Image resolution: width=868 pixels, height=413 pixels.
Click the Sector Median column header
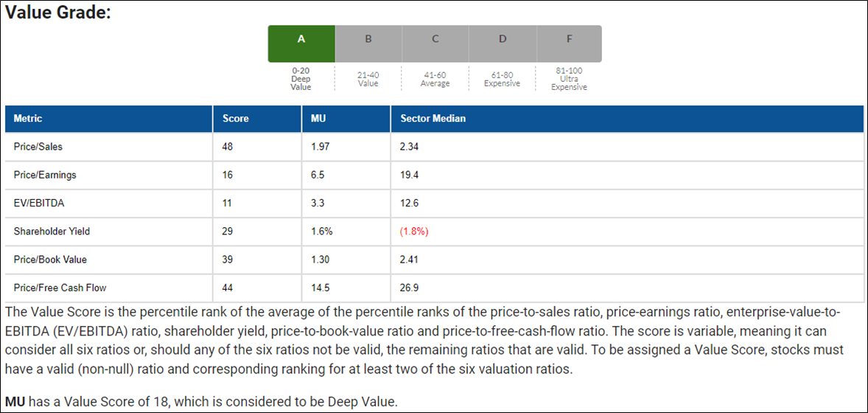click(433, 119)
